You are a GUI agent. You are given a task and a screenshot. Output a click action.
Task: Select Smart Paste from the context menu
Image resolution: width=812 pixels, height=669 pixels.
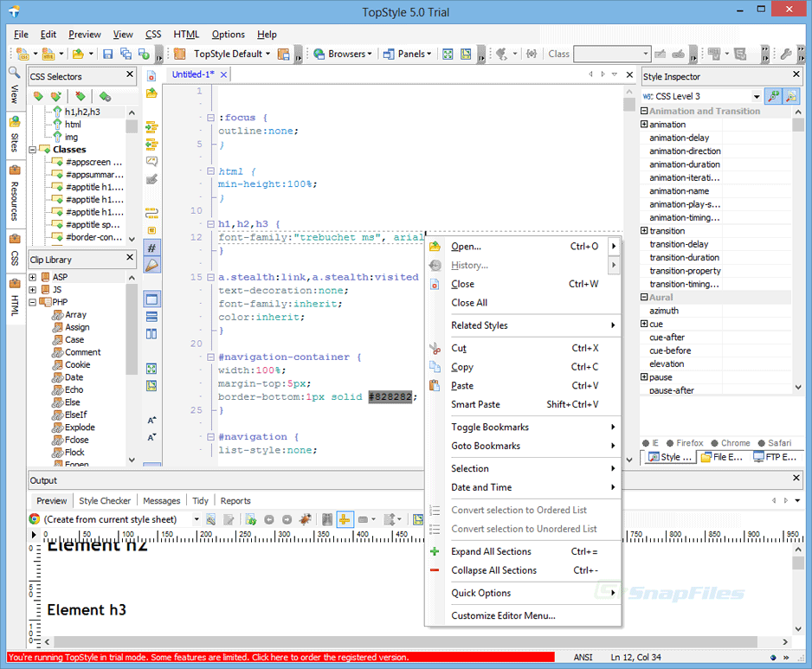coord(523,404)
